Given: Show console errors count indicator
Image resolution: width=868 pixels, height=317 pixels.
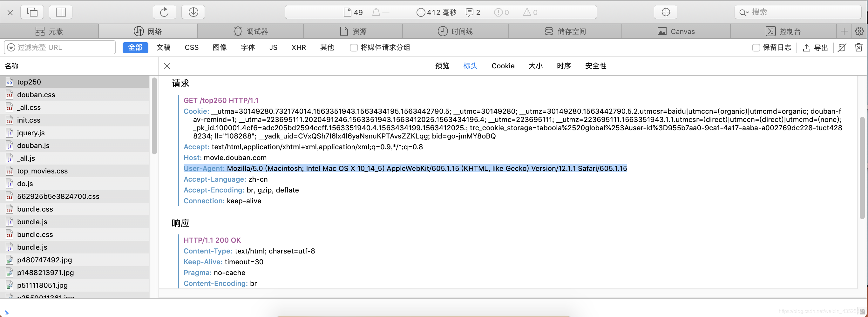Looking at the screenshot, I should pos(501,12).
